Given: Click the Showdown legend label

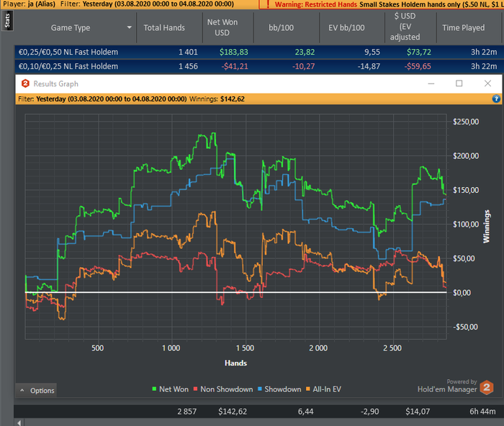Looking at the screenshot, I should tap(283, 389).
